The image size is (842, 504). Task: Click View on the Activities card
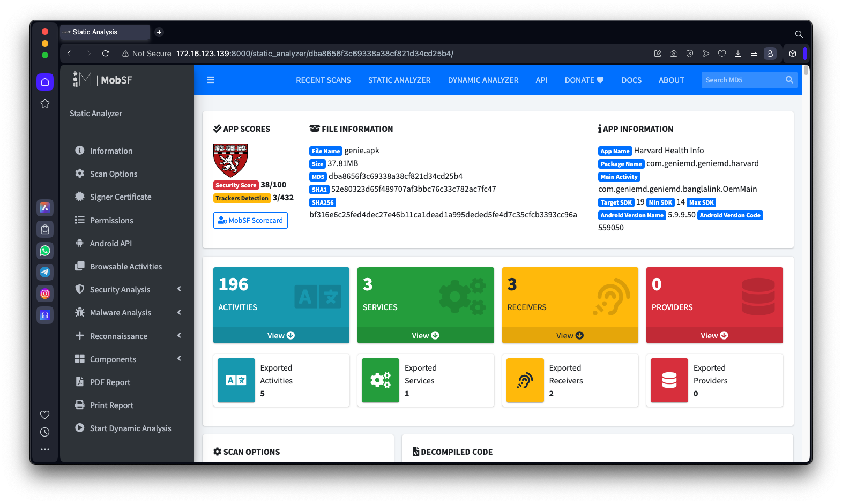281,336
